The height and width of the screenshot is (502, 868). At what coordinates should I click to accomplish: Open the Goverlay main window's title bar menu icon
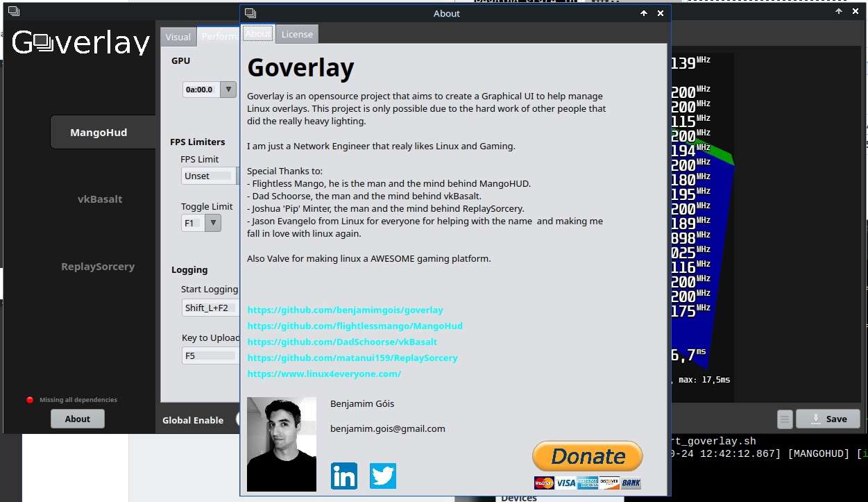[x=14, y=12]
